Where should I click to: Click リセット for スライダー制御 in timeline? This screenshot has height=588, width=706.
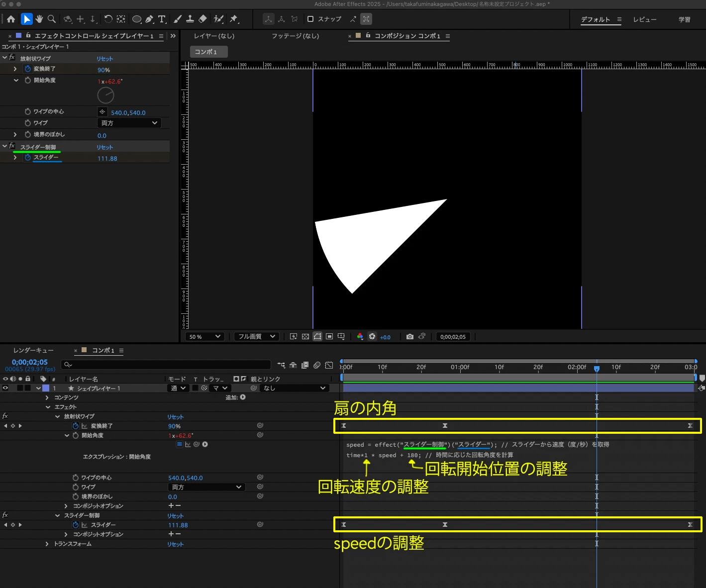coord(175,516)
